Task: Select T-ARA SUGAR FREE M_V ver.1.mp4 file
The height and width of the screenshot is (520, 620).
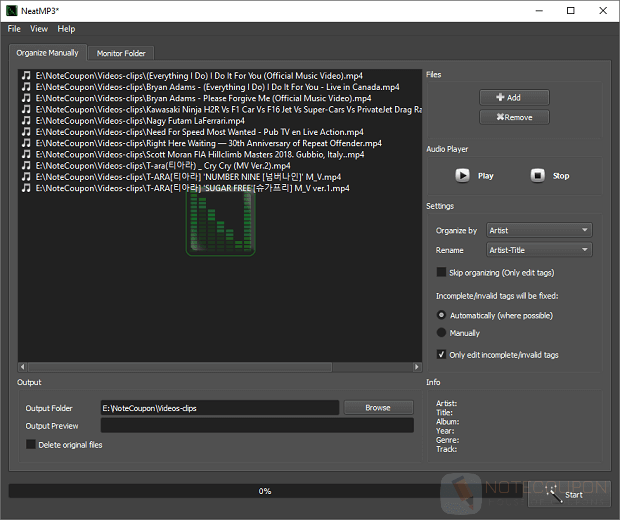Action: point(192,188)
